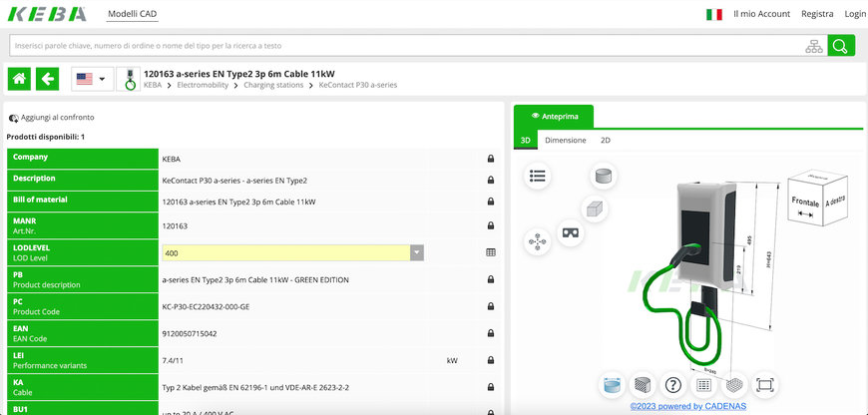Image resolution: width=868 pixels, height=415 pixels.
Task: Click the lock icon in Company row
Action: pos(491,159)
